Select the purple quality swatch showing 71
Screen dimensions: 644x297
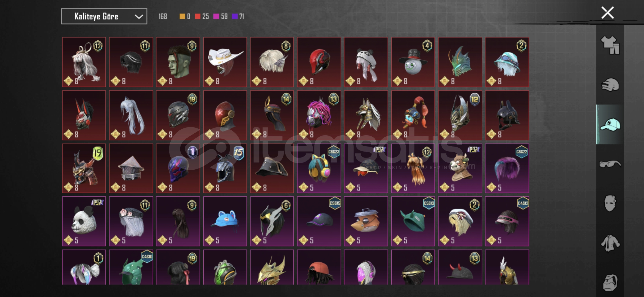[238, 16]
